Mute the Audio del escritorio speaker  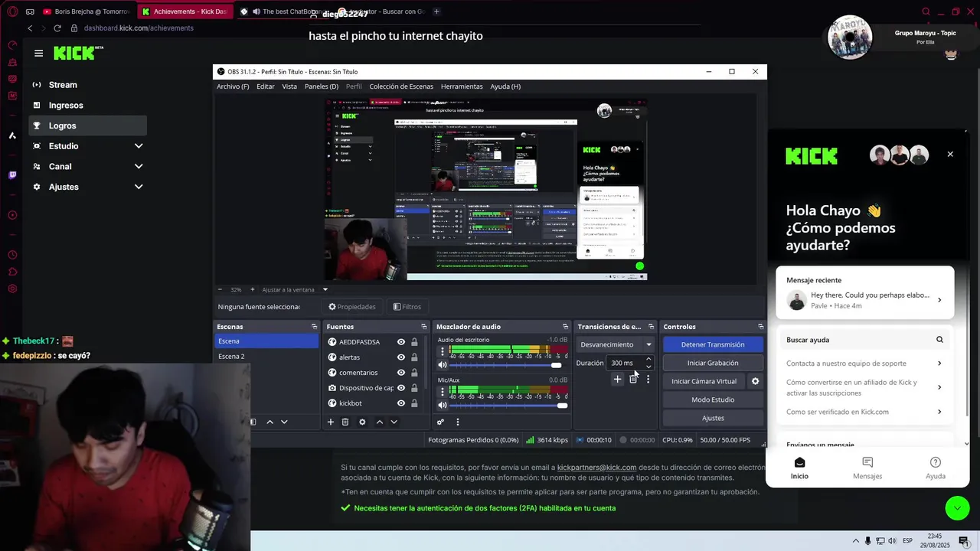442,365
